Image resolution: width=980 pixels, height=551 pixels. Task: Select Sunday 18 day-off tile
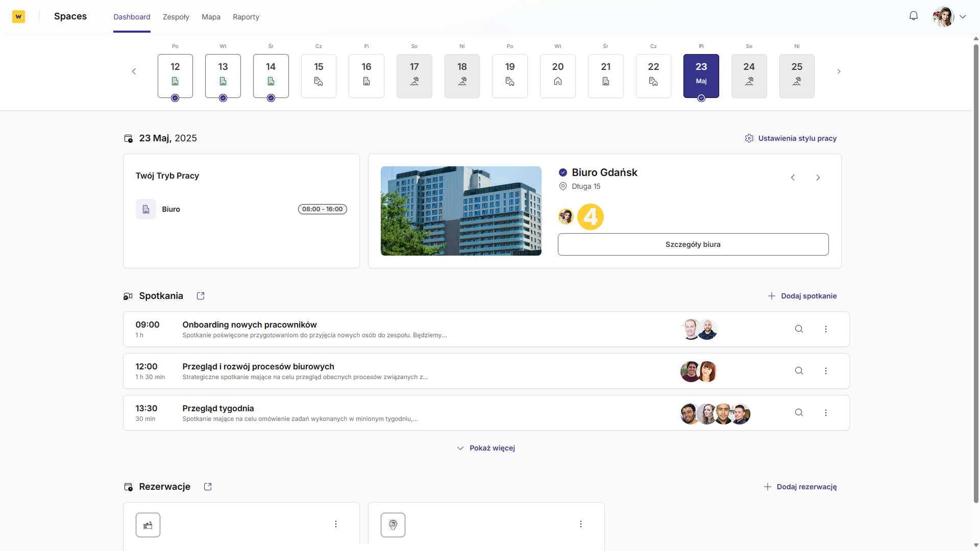tap(462, 76)
